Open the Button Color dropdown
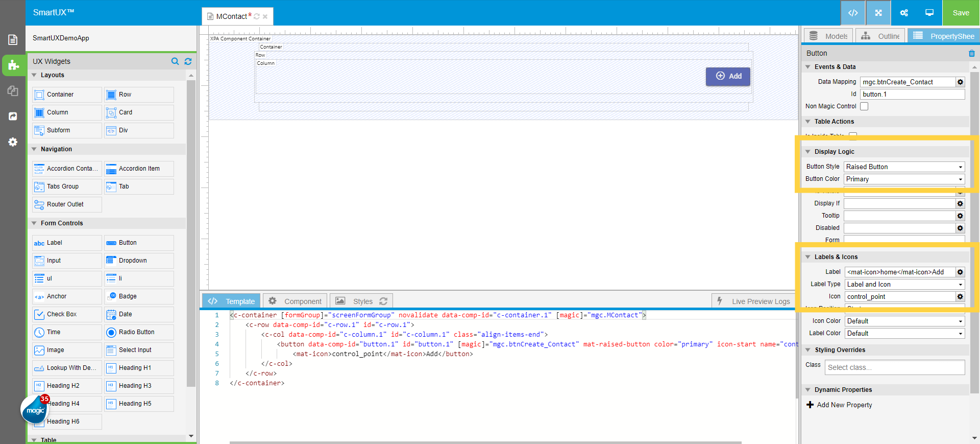Viewport: 980px width, 444px height. pyautogui.click(x=904, y=179)
